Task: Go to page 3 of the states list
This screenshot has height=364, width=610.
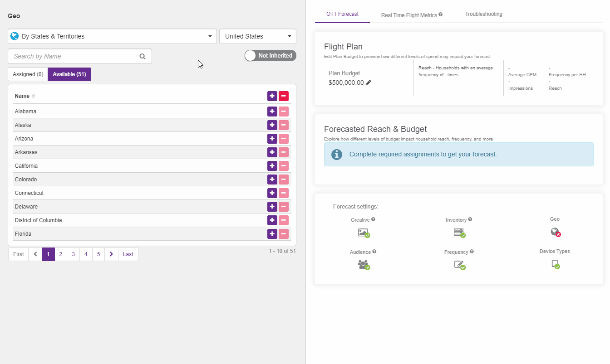Action: pyautogui.click(x=73, y=254)
